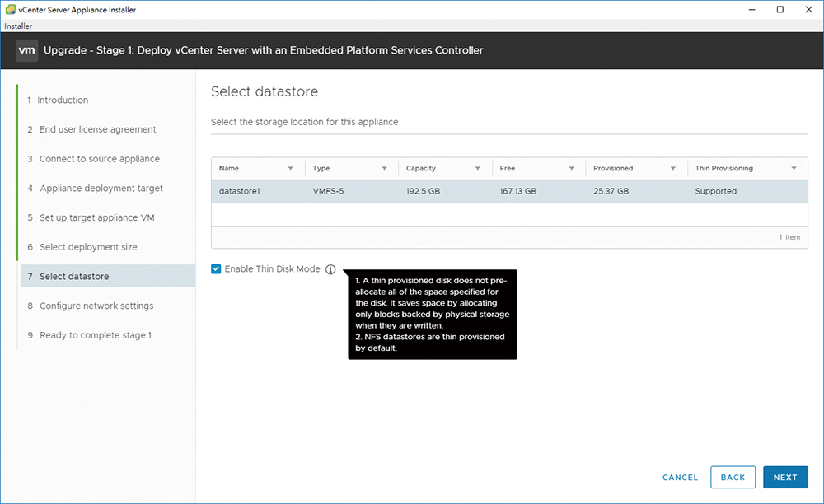
Task: Open the Installer menu
Action: click(x=18, y=26)
